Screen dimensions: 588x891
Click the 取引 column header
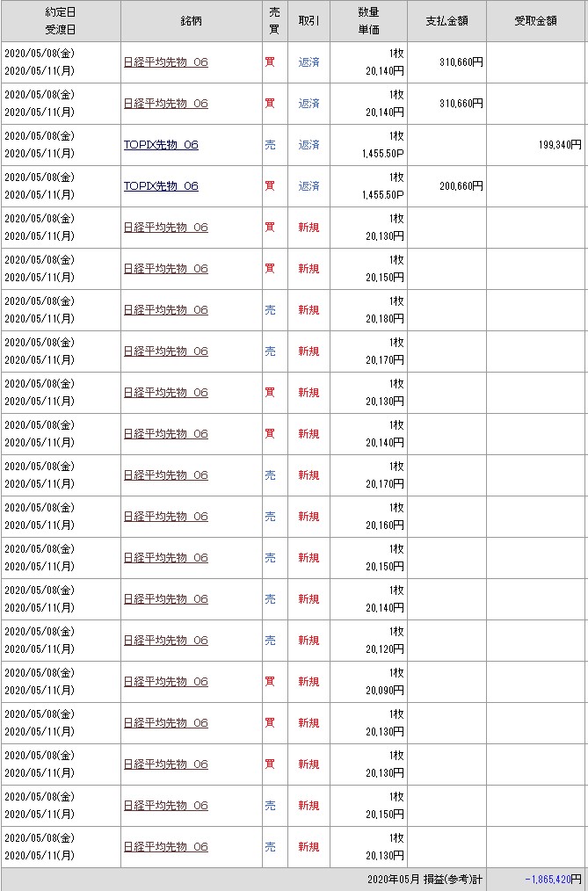pyautogui.click(x=309, y=21)
